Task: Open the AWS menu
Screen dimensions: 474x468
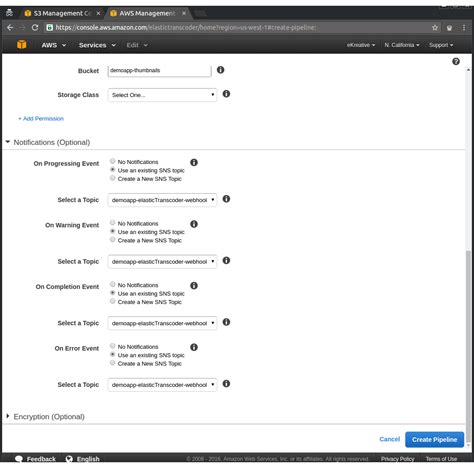Action: (53, 45)
